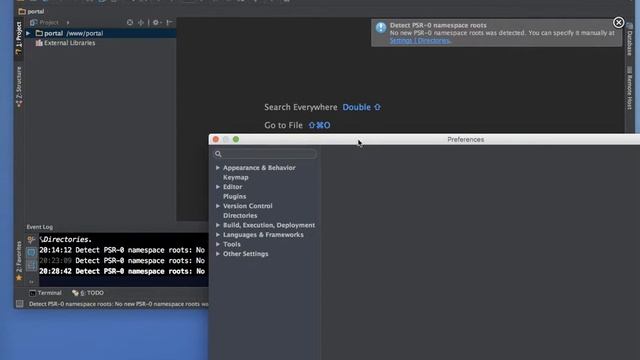Click the blue info icon in the PSR-0 notification
The height and width of the screenshot is (360, 640).
pyautogui.click(x=381, y=27)
